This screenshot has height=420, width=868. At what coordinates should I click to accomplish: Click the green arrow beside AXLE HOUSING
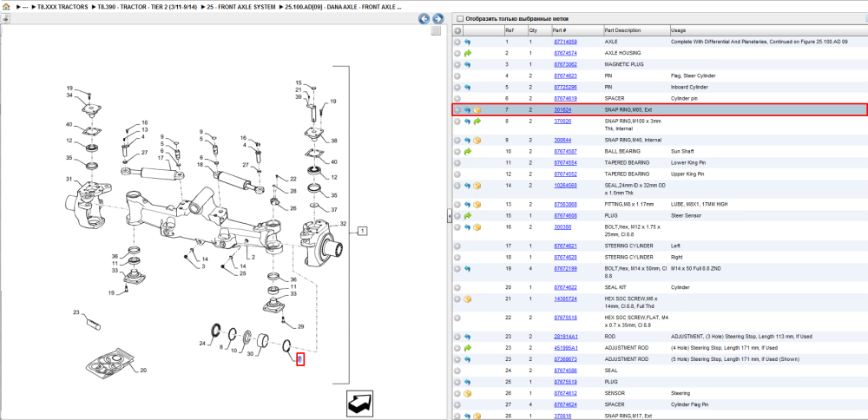click(x=468, y=53)
